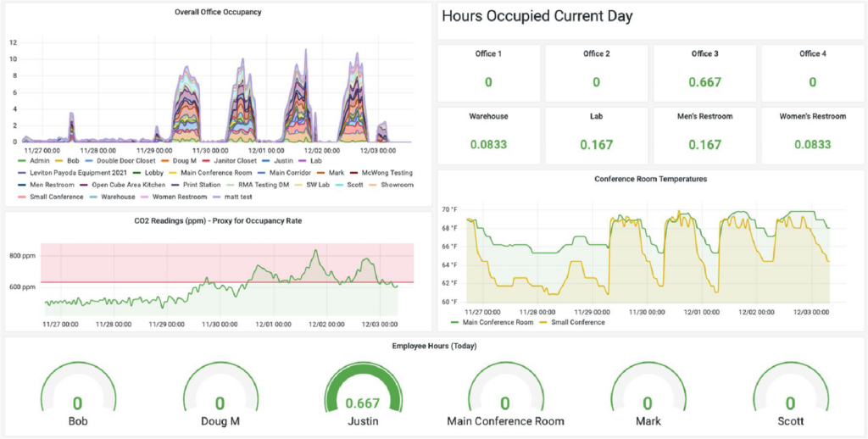The image size is (868, 439).
Task: Open the CO2 Readings panel title menu
Action: coord(218,220)
